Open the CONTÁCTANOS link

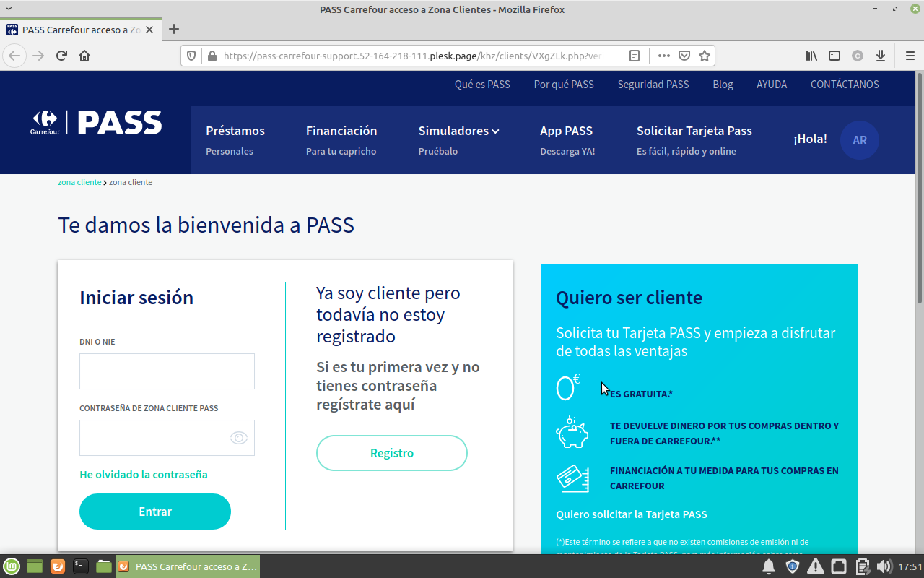pos(845,85)
